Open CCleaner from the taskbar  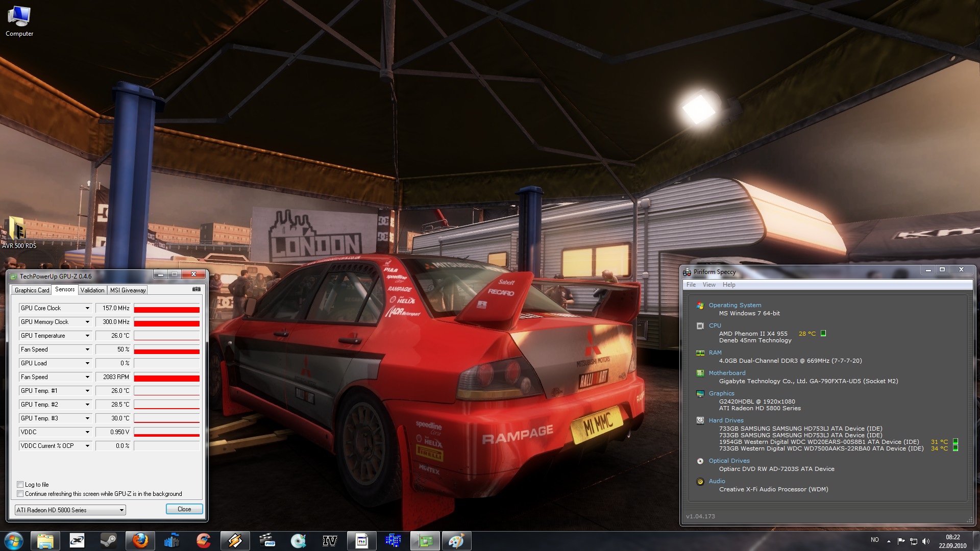[x=204, y=541]
